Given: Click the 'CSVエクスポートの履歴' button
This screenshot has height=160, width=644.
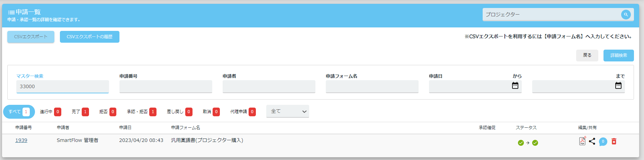Looking at the screenshot, I should pyautogui.click(x=89, y=37).
